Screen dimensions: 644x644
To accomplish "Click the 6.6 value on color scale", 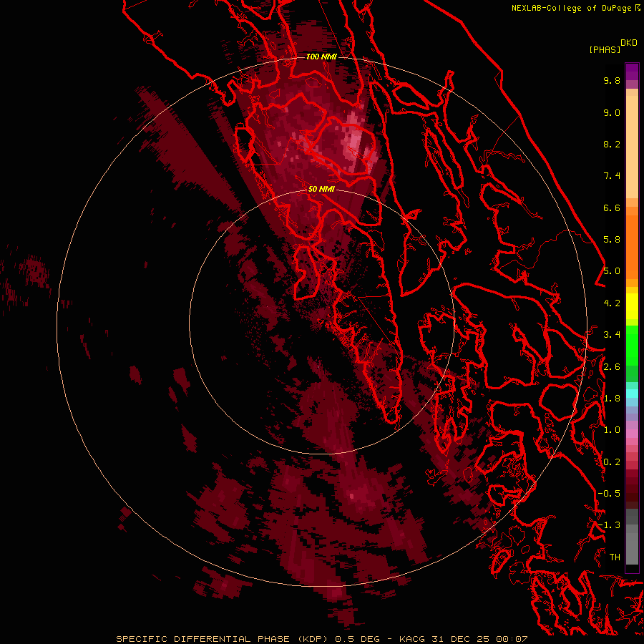I will pyautogui.click(x=612, y=208).
